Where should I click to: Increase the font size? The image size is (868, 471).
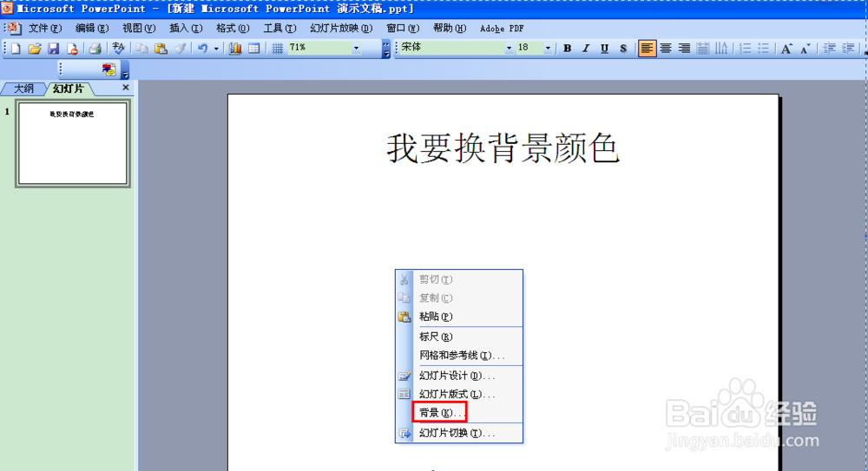click(x=786, y=49)
